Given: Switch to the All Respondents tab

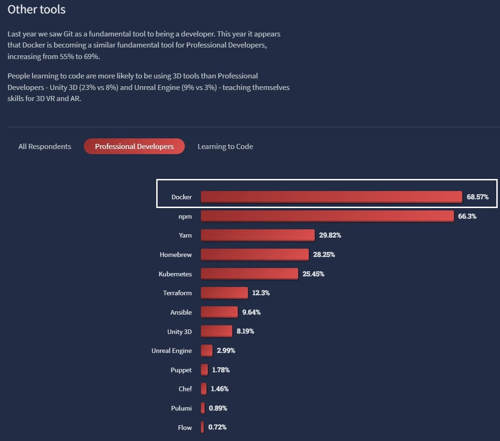Looking at the screenshot, I should 45,147.
